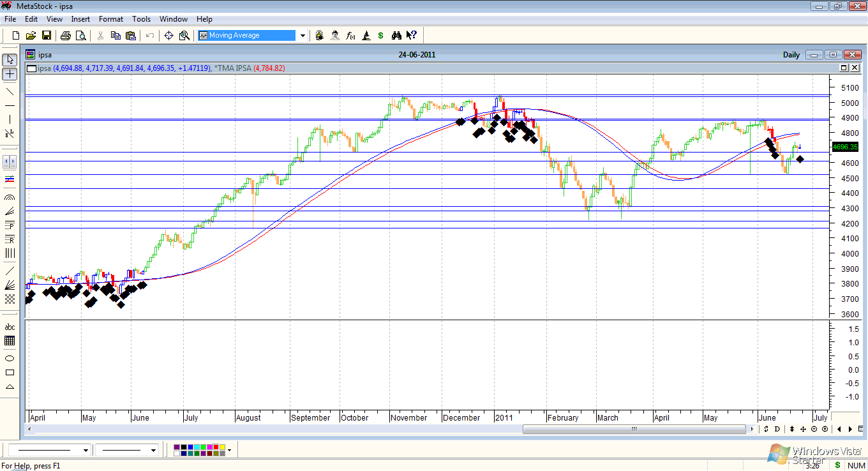Select the ellipse drawing tool
The height and width of the screenshot is (471, 868).
click(x=10, y=358)
